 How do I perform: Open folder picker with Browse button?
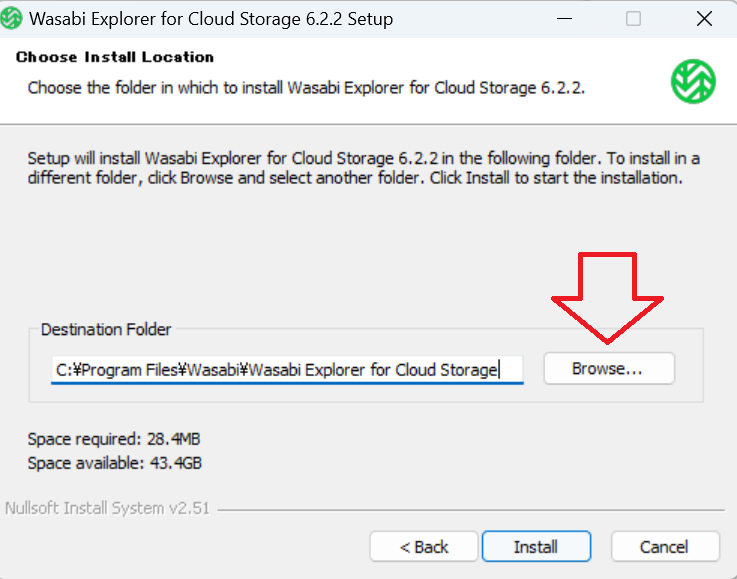(x=609, y=368)
